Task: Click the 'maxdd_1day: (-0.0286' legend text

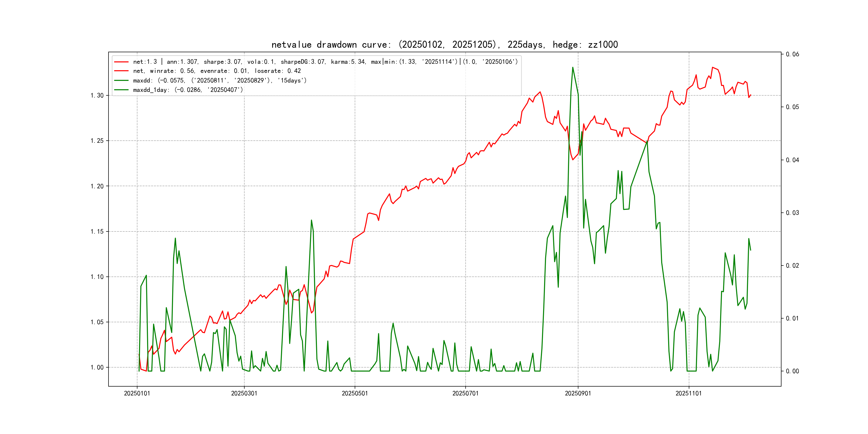Action: click(x=188, y=90)
